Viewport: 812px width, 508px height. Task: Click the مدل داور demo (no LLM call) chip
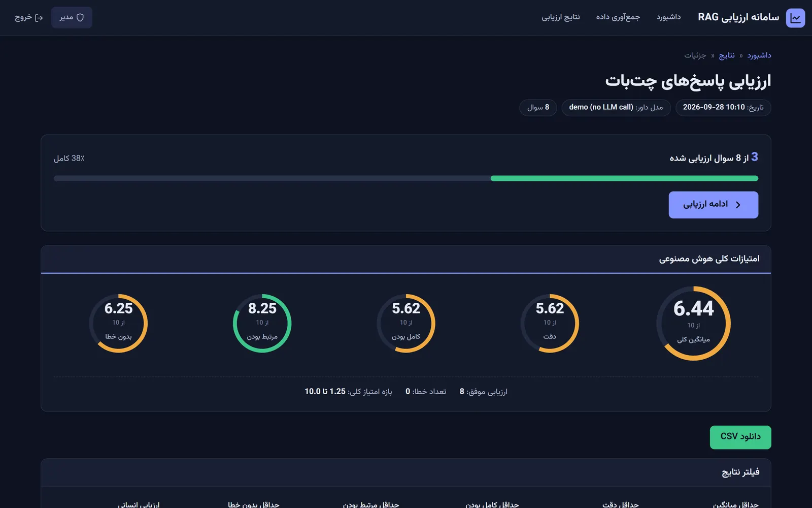point(616,108)
